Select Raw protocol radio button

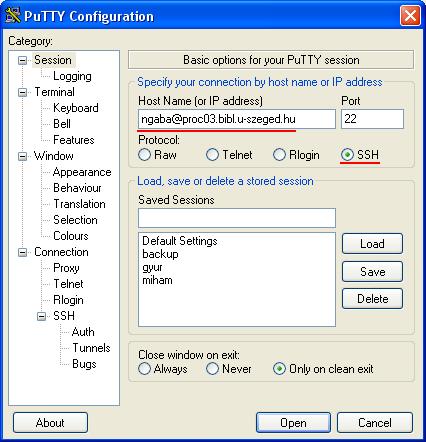click(144, 155)
